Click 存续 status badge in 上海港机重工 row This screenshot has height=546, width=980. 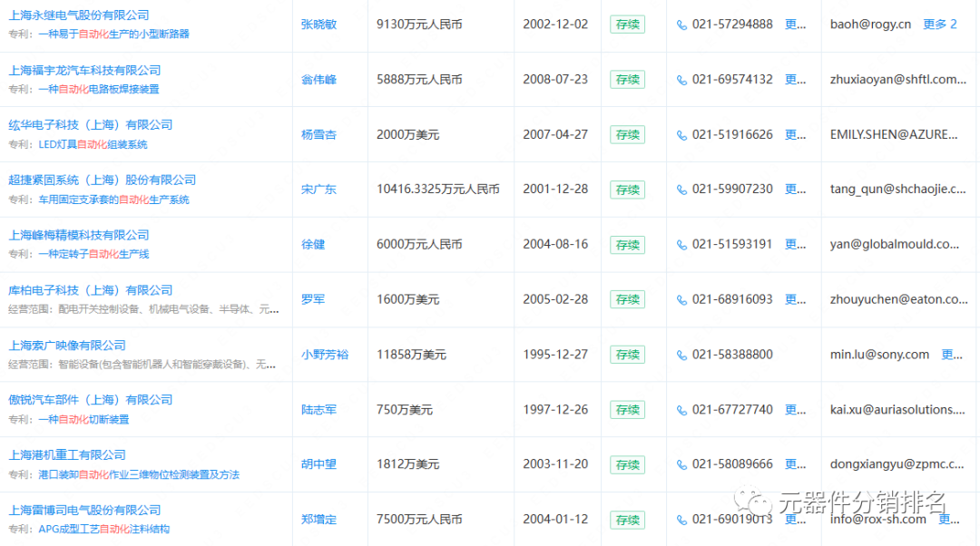point(628,464)
